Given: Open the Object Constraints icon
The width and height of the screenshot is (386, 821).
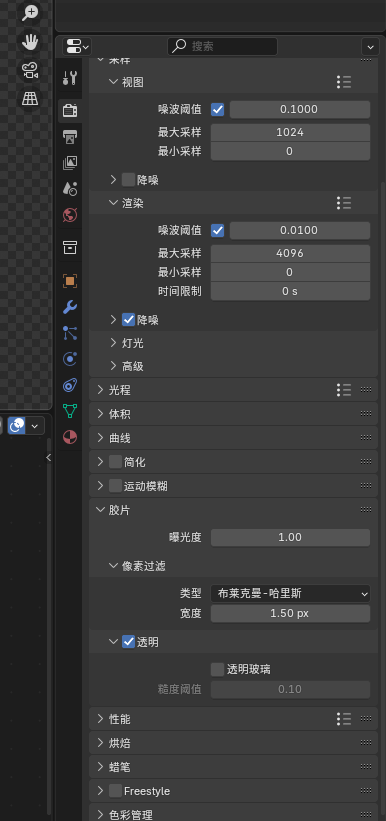Looking at the screenshot, I should click(70, 385).
